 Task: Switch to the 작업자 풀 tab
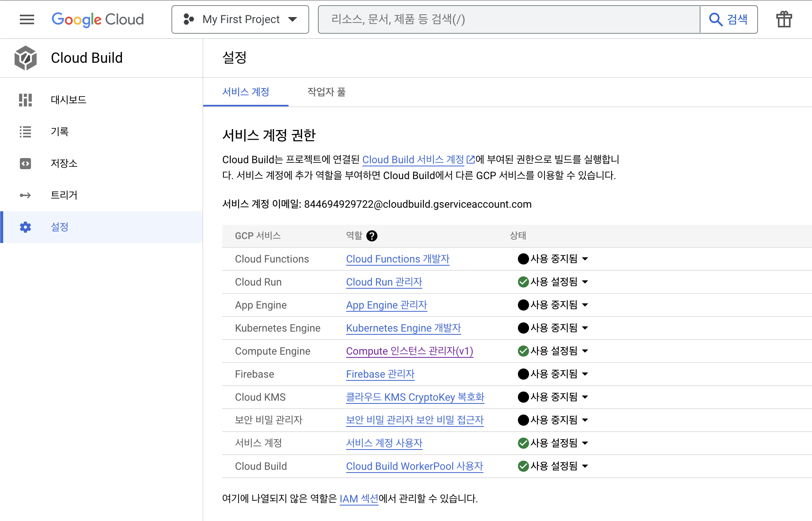(326, 92)
